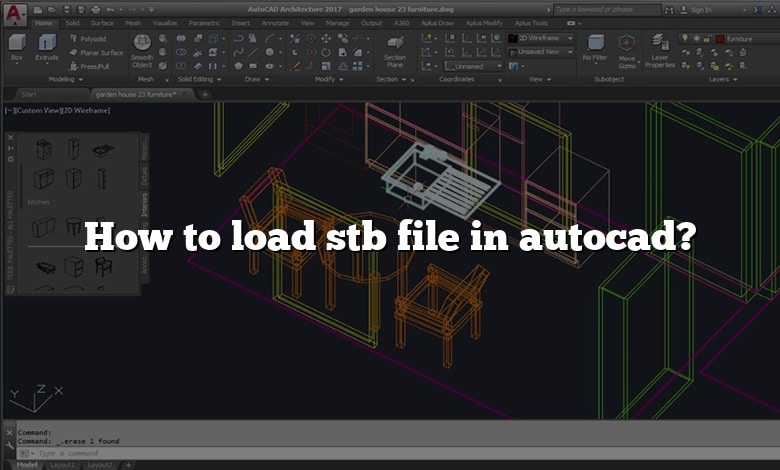
Task: Open the 2D Wireframe visual style dropdown
Action: click(x=545, y=38)
